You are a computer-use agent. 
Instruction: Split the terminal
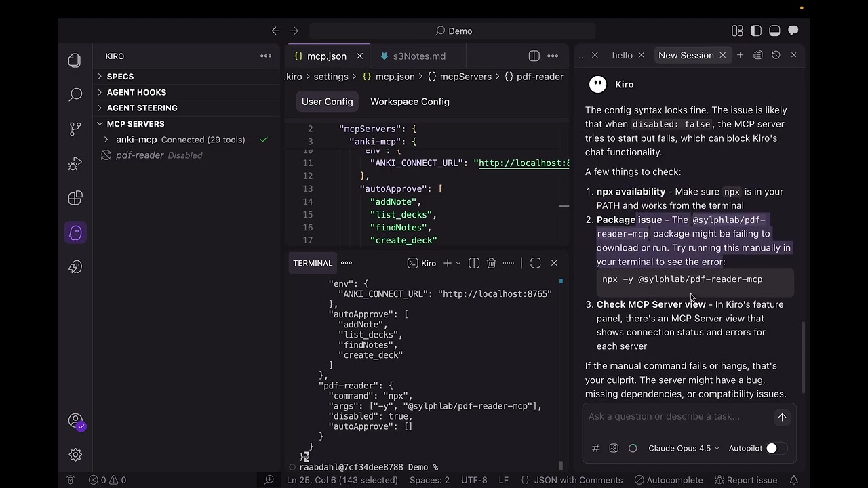pyautogui.click(x=474, y=263)
